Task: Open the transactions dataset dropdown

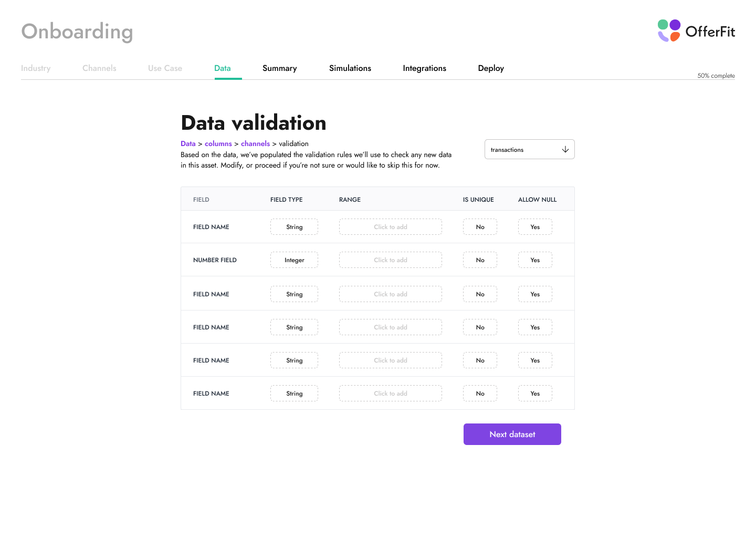Action: (529, 150)
